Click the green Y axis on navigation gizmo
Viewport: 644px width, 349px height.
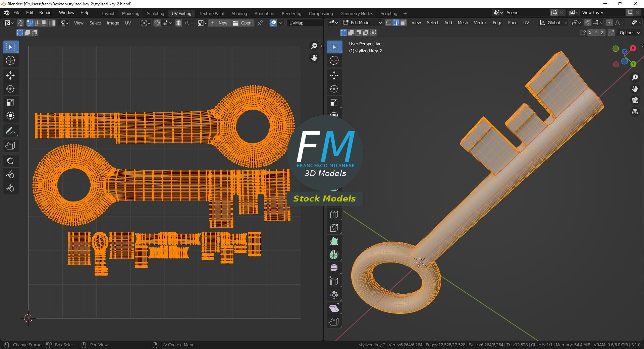633,64
